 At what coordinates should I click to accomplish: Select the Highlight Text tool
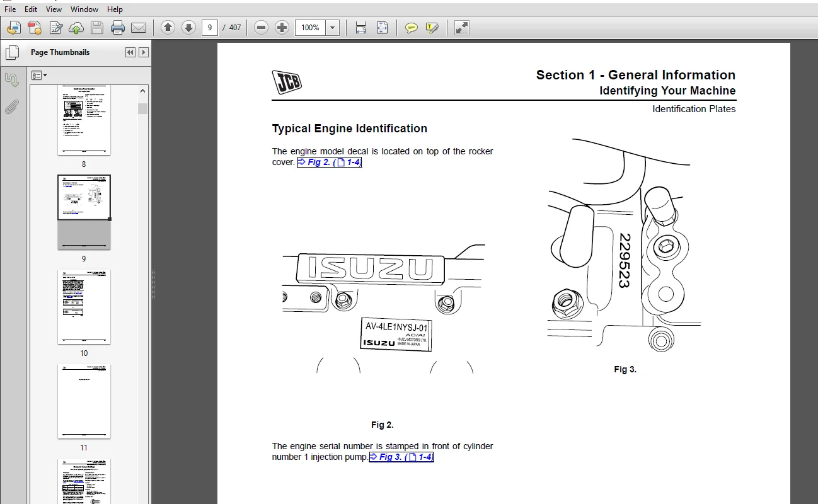(432, 28)
